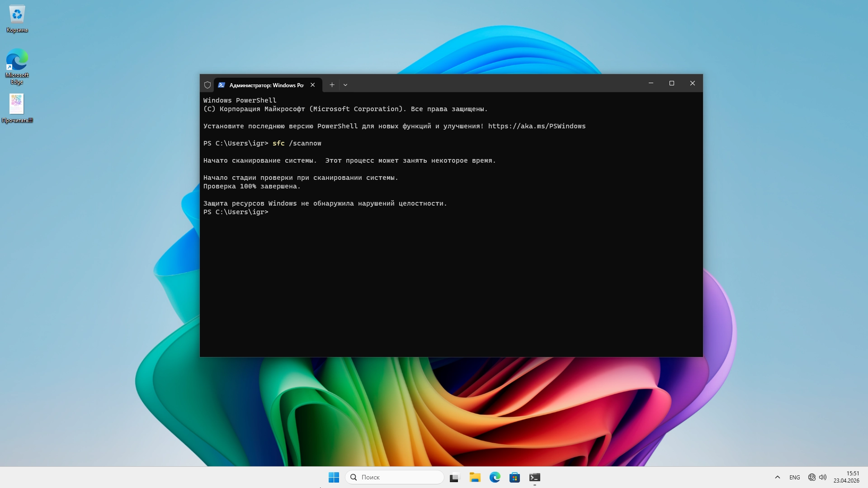Image resolution: width=868 pixels, height=488 pixels.
Task: Open the Windows Start menu
Action: tap(334, 477)
